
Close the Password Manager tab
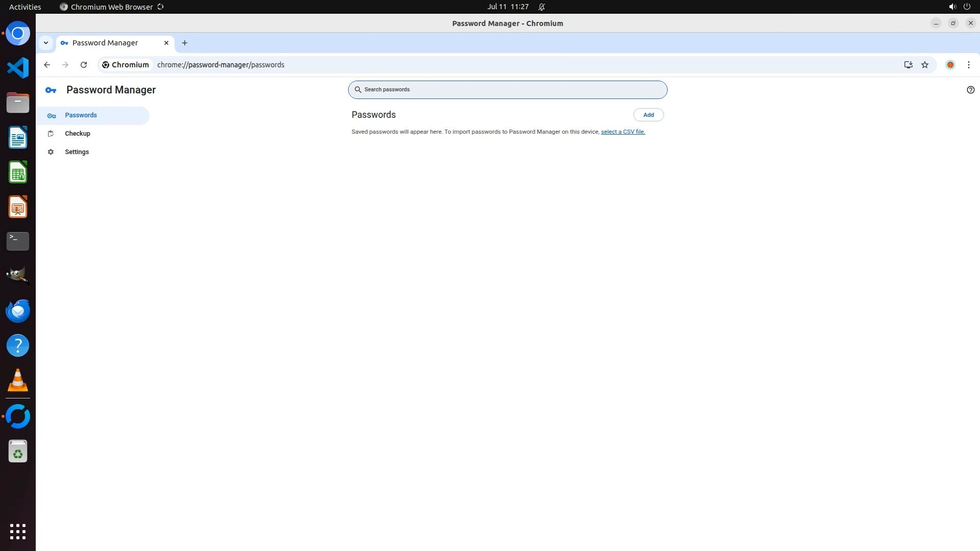pos(166,43)
